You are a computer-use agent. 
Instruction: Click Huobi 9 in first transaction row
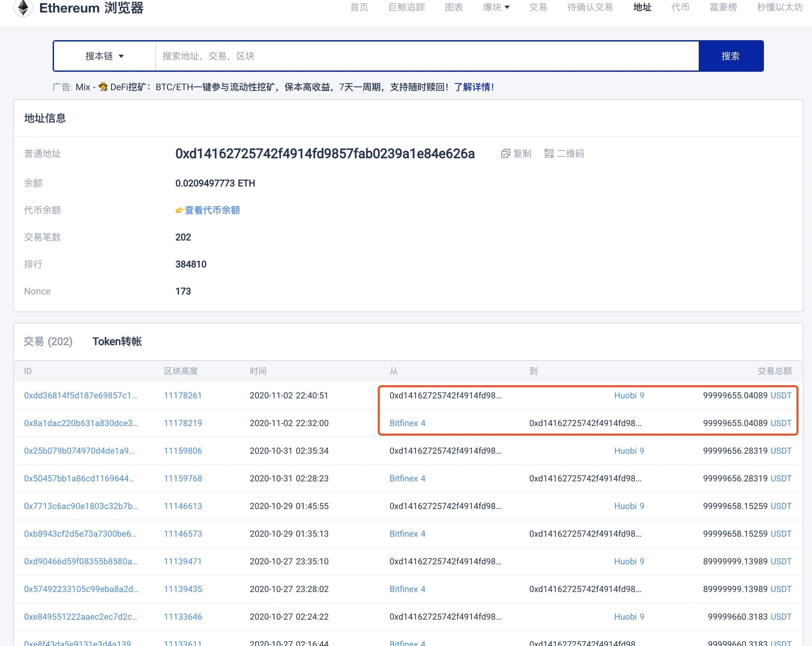(629, 395)
